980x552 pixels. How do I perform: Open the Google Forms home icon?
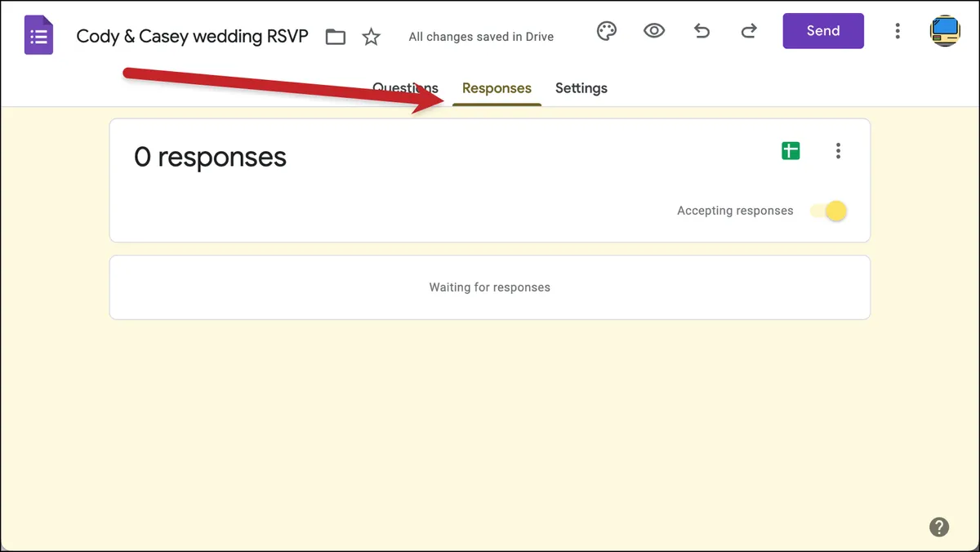click(x=38, y=35)
